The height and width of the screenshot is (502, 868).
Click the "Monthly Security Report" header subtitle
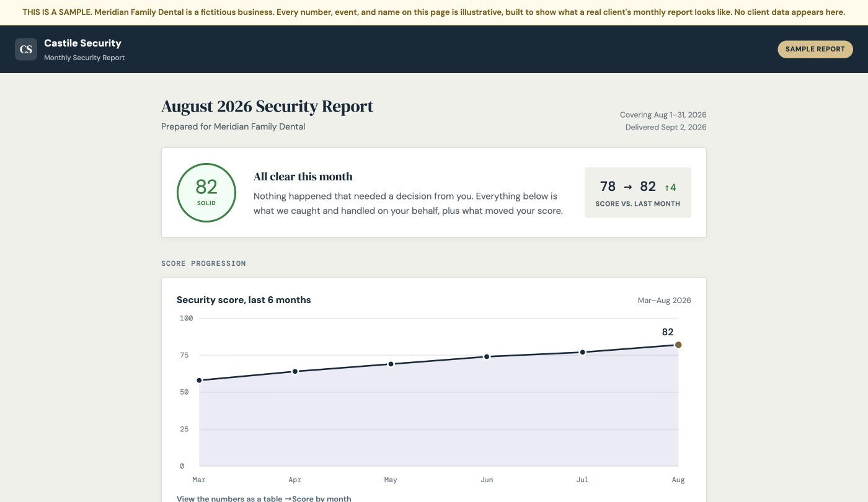coord(84,58)
